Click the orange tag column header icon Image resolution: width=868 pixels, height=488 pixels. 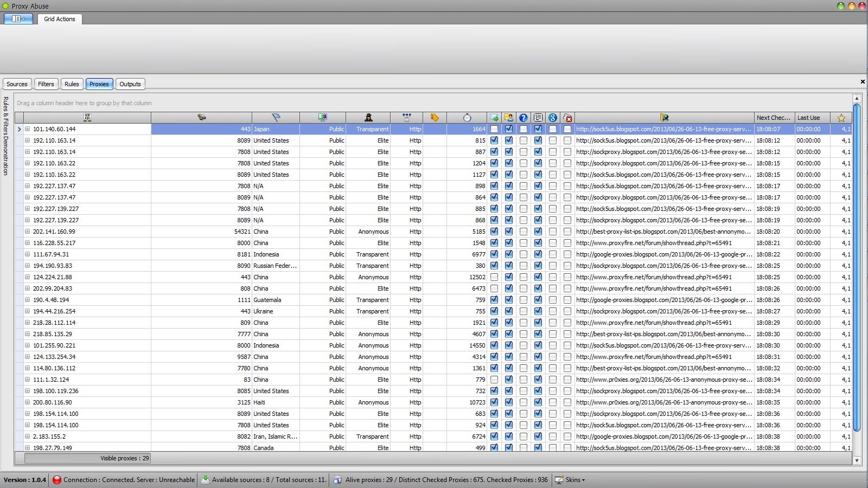[x=435, y=118]
